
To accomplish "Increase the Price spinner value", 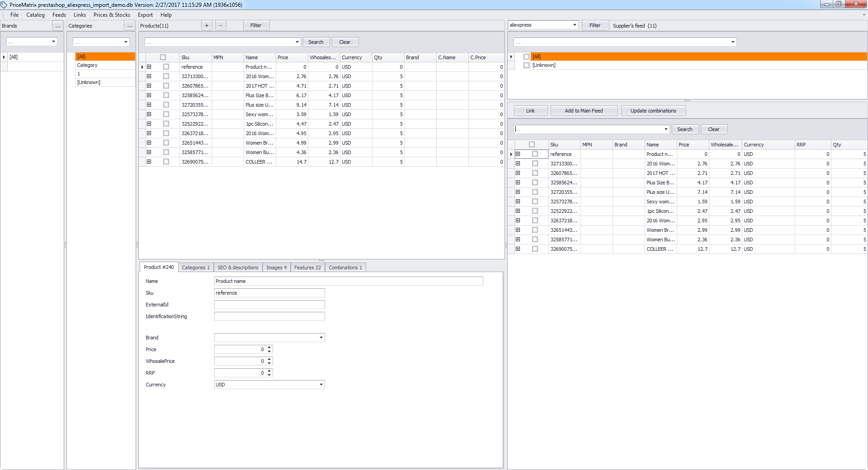I will coord(269,348).
